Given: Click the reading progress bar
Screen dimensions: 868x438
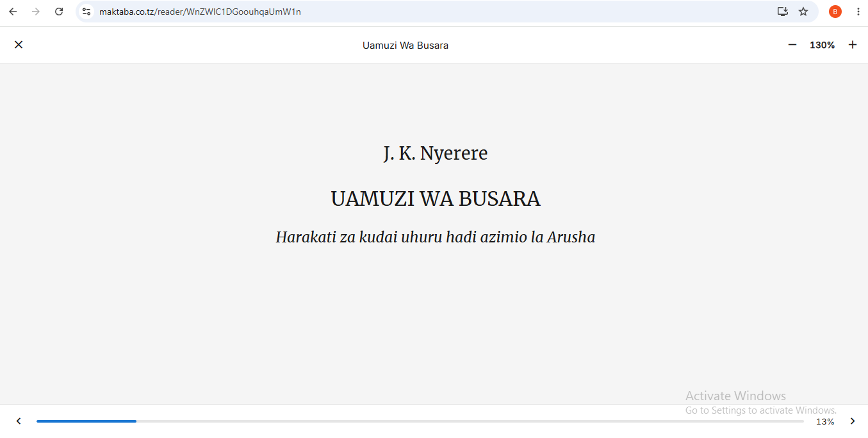Looking at the screenshot, I should coord(420,421).
